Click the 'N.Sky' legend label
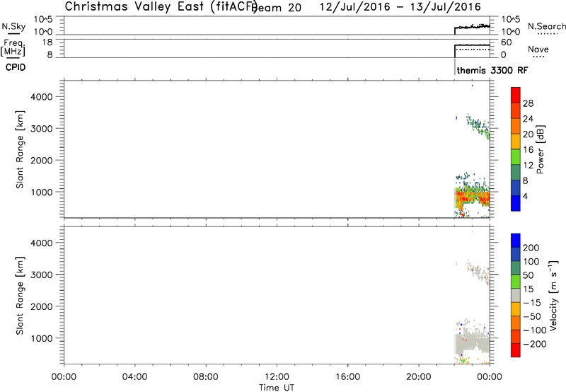 (13, 26)
